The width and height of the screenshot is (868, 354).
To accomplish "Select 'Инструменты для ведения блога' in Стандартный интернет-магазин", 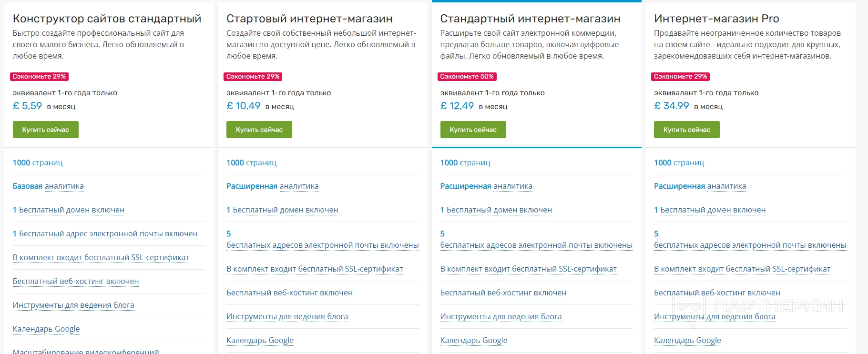I will pos(501,317).
